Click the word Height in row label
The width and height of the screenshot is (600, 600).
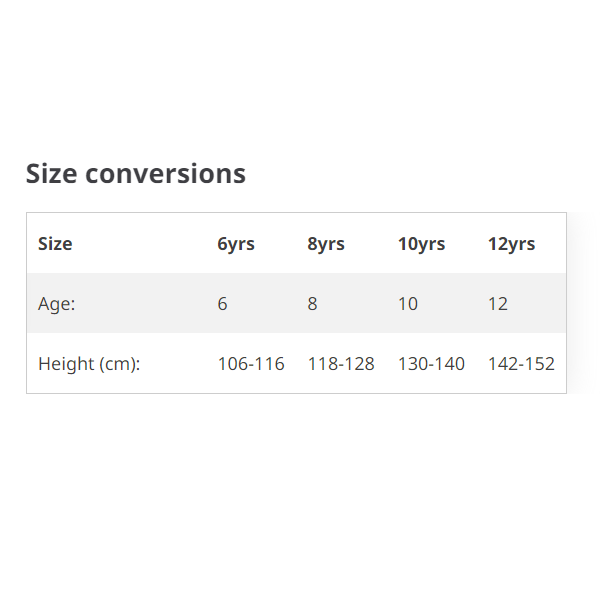[x=65, y=363]
